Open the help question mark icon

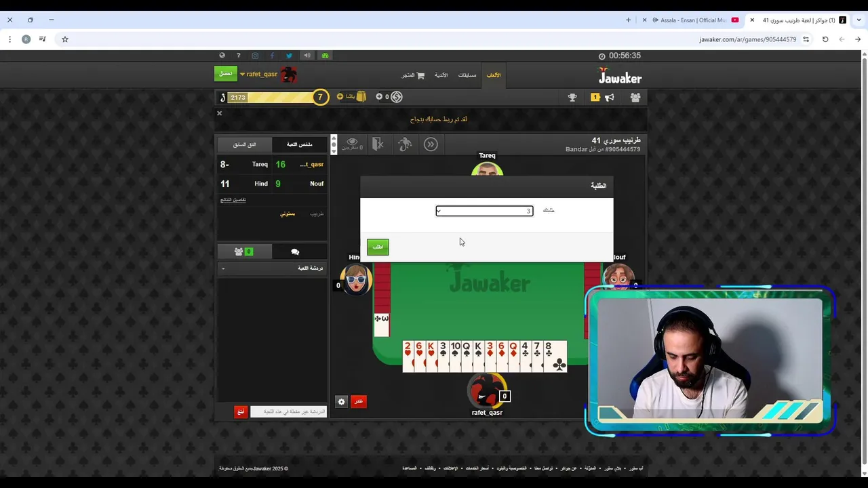238,56
